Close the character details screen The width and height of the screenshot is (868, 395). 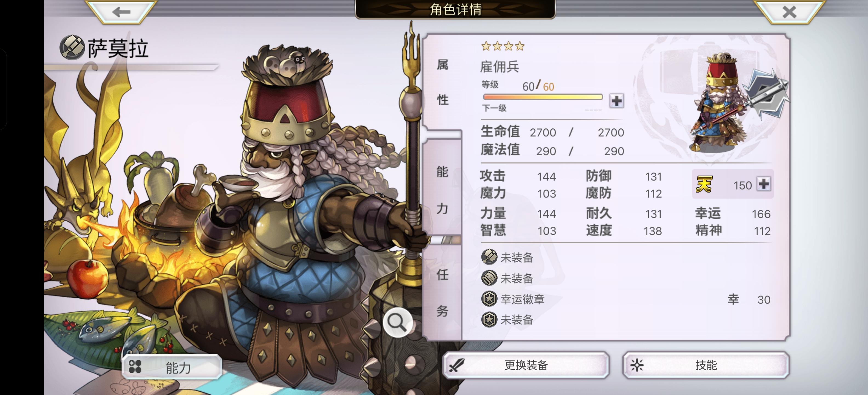coord(789,12)
